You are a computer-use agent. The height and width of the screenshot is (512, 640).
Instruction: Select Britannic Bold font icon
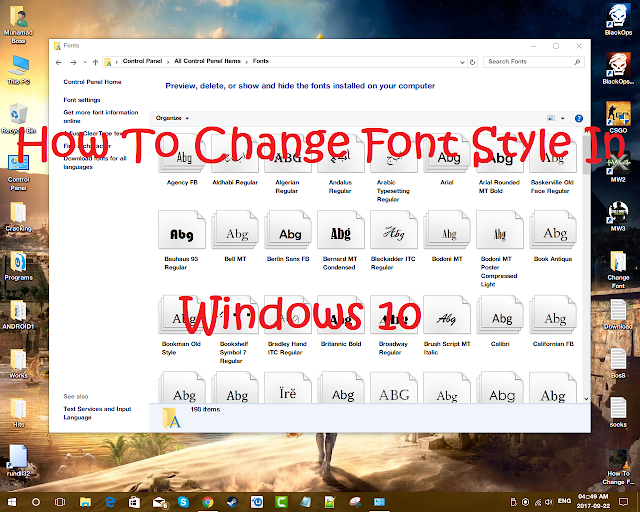point(341,315)
